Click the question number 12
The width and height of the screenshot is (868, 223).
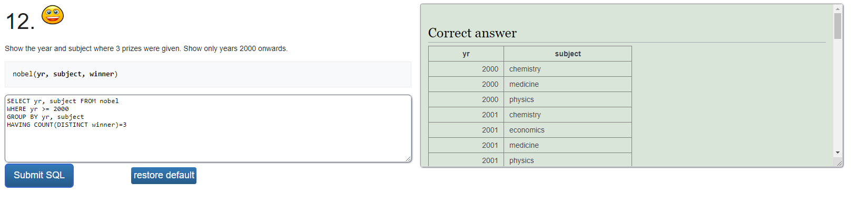[x=20, y=22]
